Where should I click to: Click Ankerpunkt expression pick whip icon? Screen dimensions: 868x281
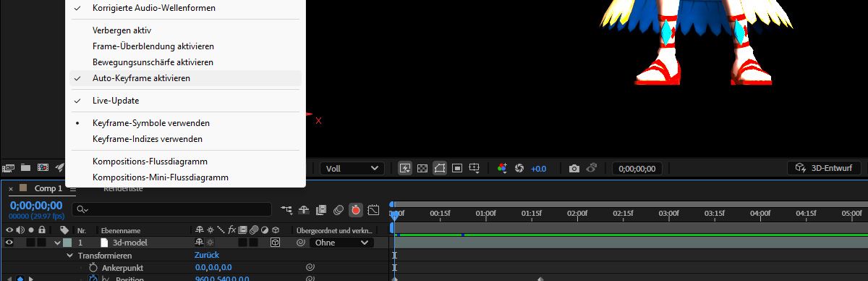(310, 268)
